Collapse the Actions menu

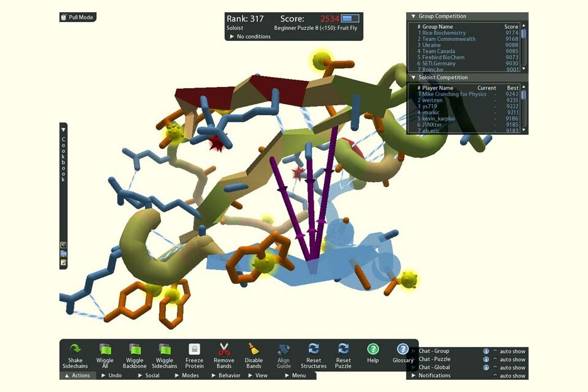point(78,375)
